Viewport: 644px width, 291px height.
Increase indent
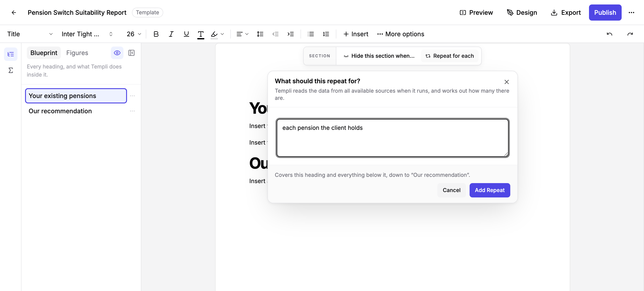click(290, 34)
